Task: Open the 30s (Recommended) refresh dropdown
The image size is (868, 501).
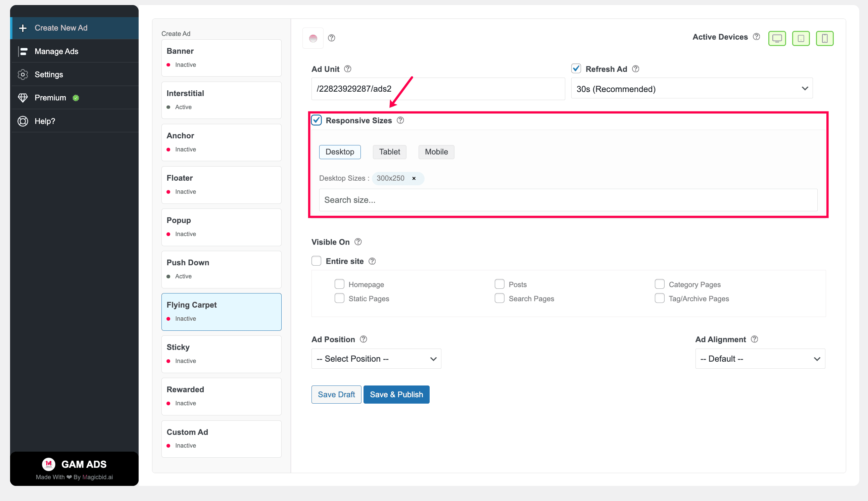Action: (x=692, y=88)
